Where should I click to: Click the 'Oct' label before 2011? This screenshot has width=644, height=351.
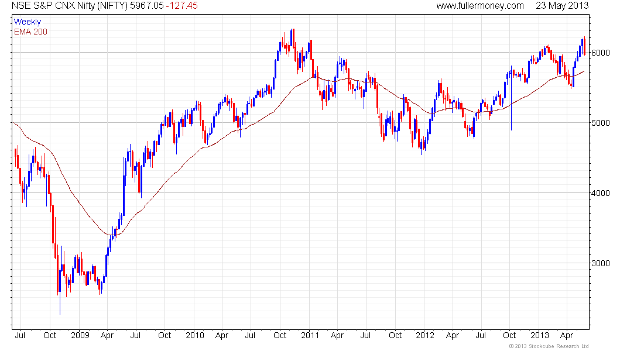point(280,335)
